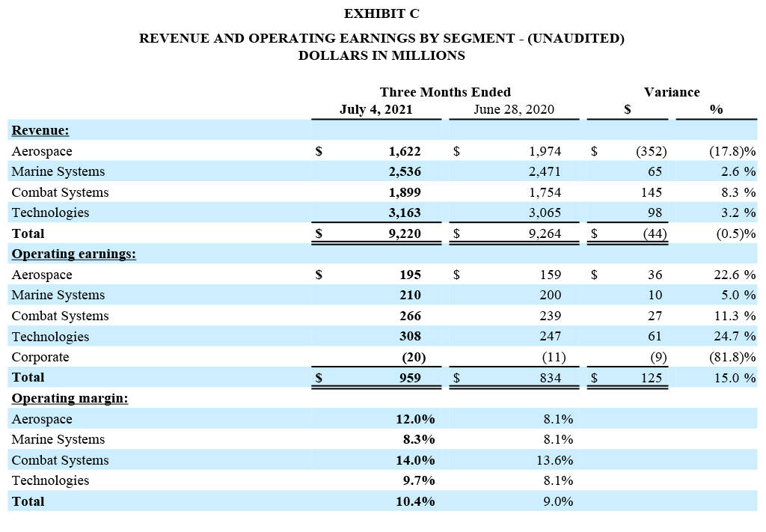Select Technologies operating earnings 308
Image resolution: width=766 pixels, height=532 pixels.
click(x=411, y=337)
